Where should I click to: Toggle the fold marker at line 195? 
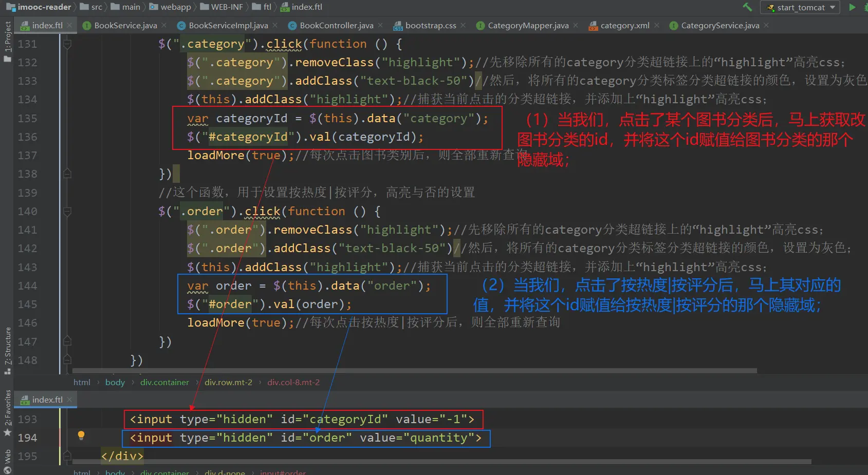point(67,456)
